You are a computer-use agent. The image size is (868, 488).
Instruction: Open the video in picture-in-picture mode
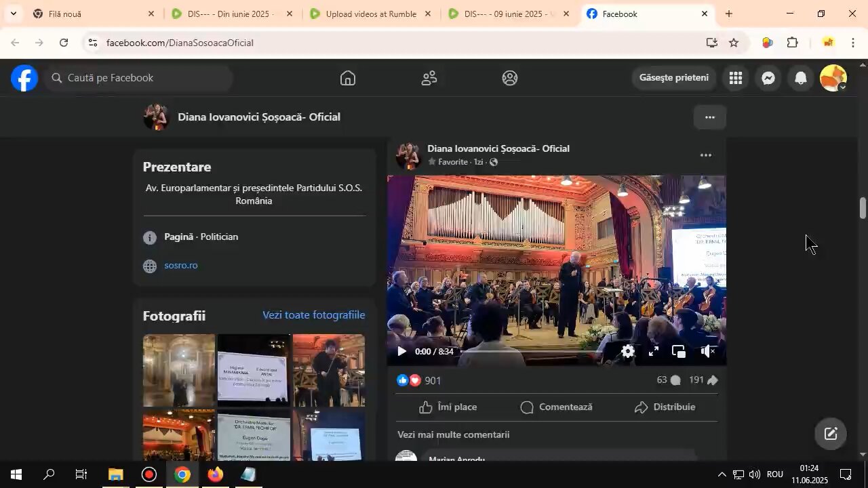[x=679, y=351]
